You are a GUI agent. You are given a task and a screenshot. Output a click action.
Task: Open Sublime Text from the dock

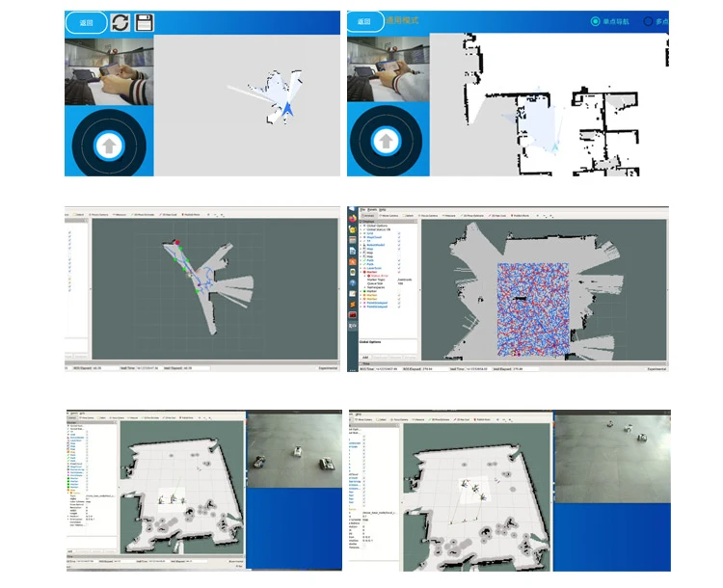pos(352,304)
